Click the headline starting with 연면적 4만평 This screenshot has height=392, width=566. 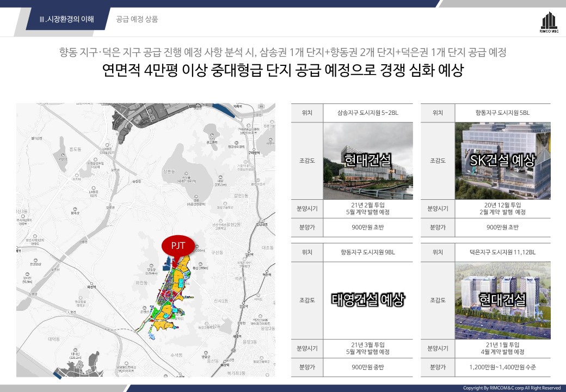282,71
